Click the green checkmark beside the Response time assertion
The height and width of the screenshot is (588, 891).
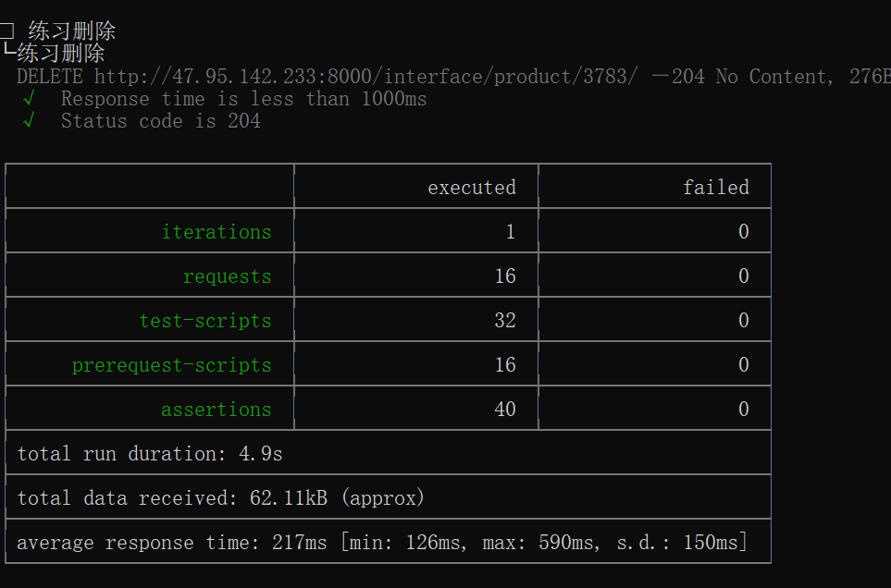click(x=29, y=99)
